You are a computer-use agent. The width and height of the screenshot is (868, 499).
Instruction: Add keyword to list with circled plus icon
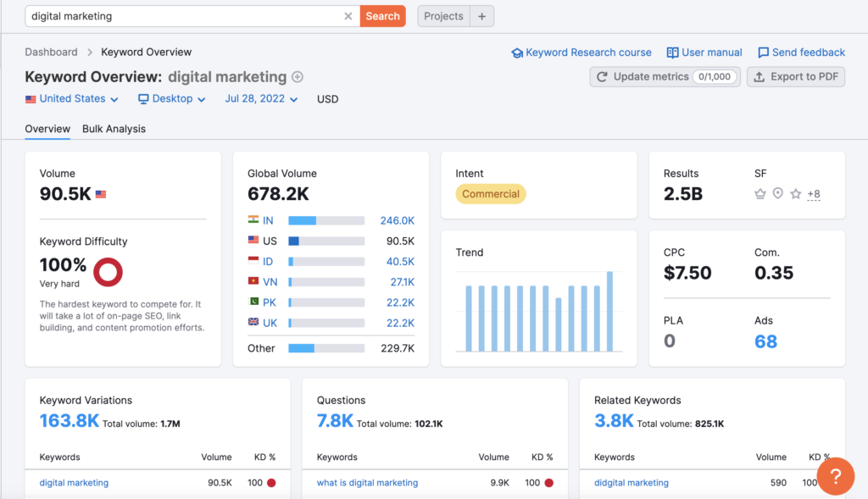tap(298, 77)
